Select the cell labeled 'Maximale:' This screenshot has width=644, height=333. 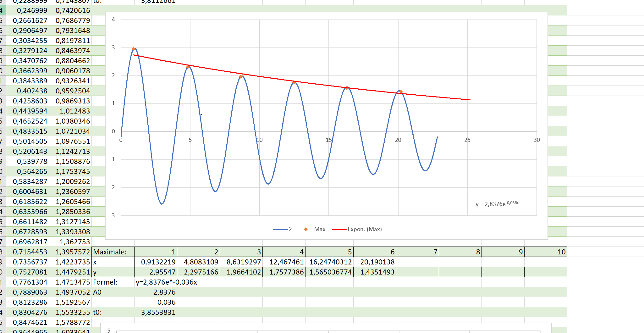(113, 252)
